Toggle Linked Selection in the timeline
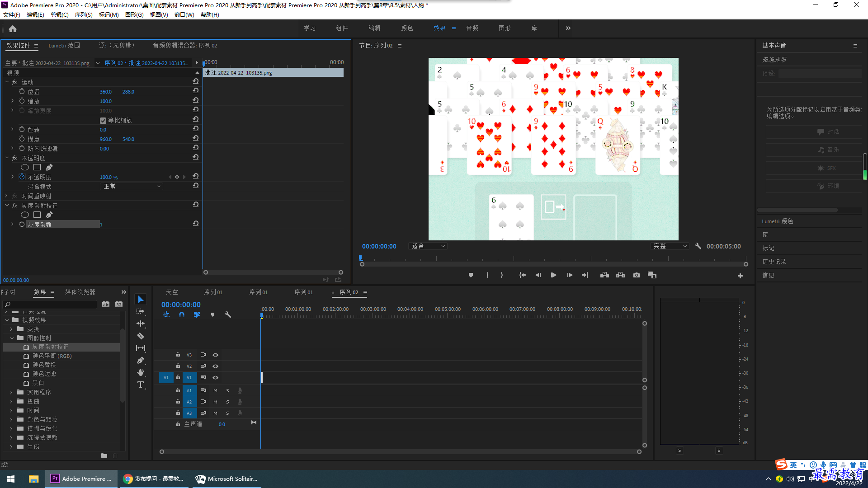868x488 pixels. tap(197, 314)
